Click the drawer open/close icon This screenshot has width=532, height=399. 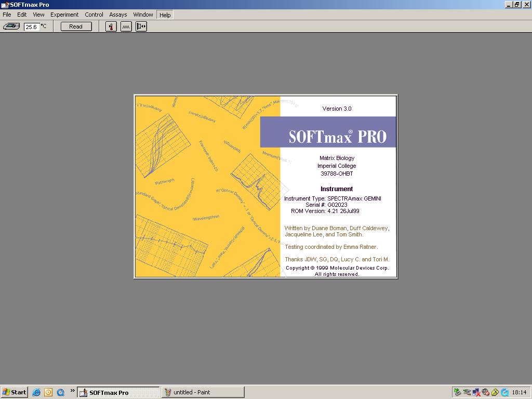[x=141, y=26]
